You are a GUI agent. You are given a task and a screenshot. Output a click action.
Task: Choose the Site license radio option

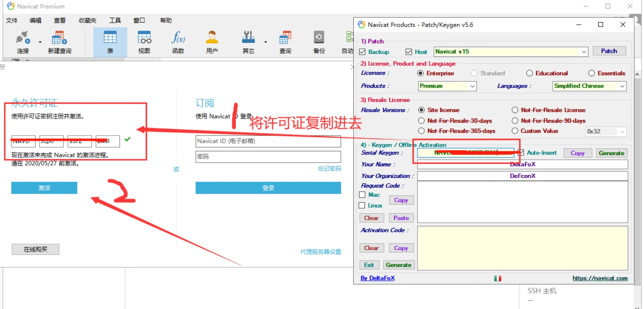point(421,110)
